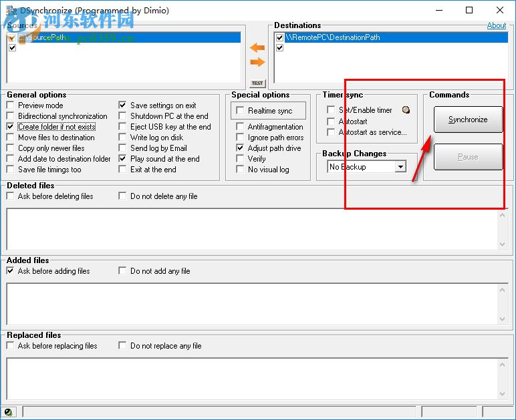The width and height of the screenshot is (516, 420).
Task: Maximize the DSynchronize window
Action: click(469, 10)
